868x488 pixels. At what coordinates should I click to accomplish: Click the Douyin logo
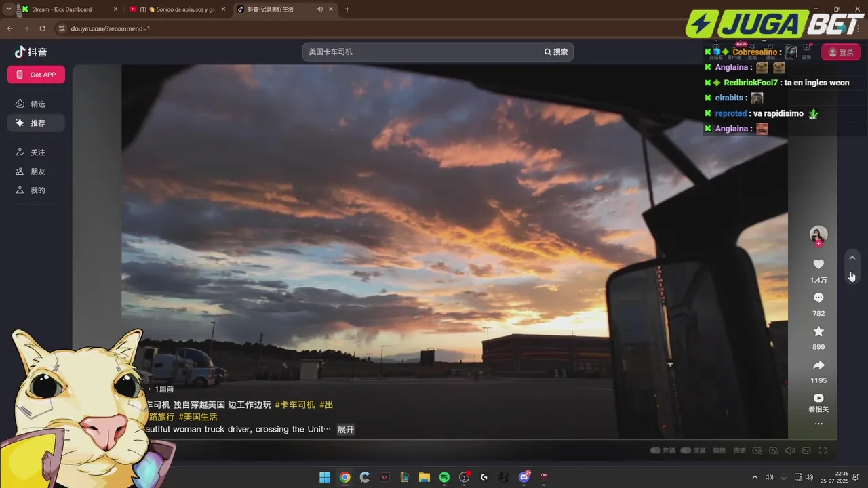[31, 52]
